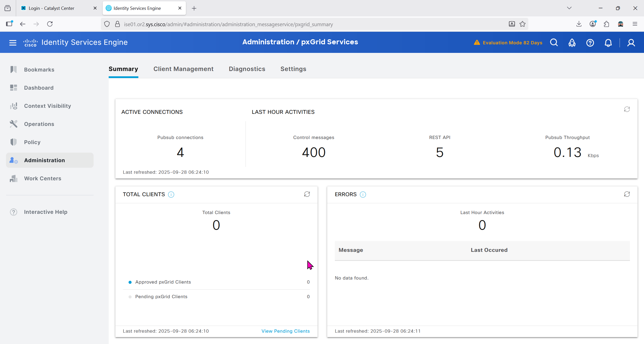Click the Evaluation Mode 82 Days warning
Image resolution: width=644 pixels, height=344 pixels.
pos(512,43)
